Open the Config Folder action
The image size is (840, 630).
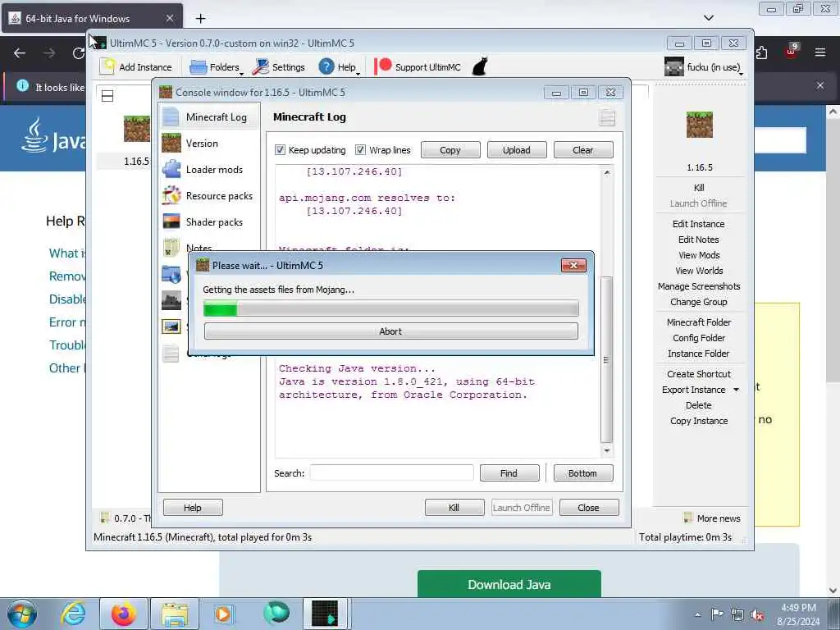[x=699, y=337]
